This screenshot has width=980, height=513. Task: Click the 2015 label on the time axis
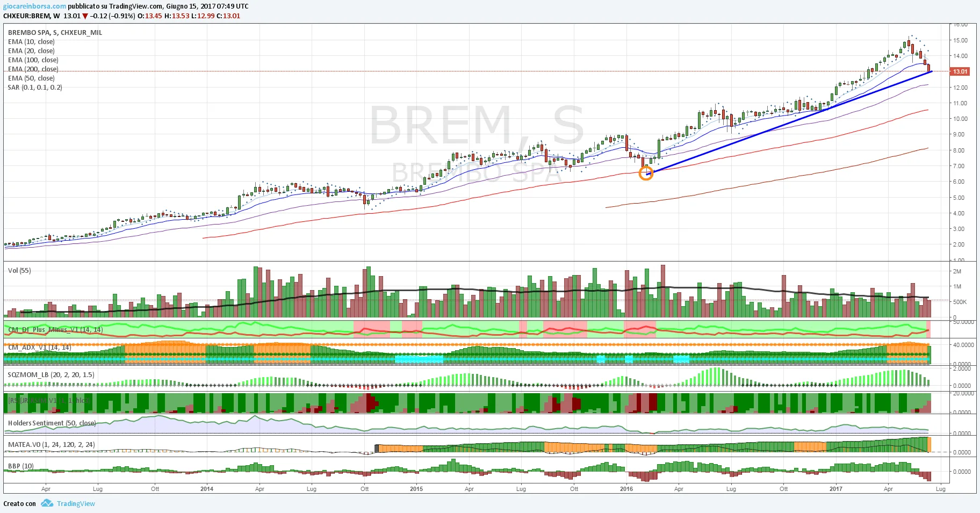(416, 489)
